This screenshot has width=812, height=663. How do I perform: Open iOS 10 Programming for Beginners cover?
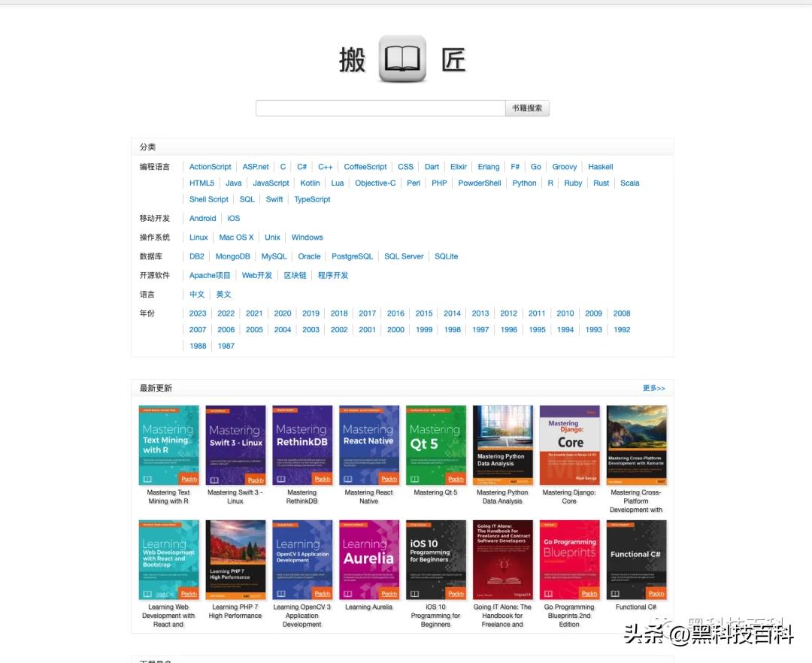pos(436,560)
